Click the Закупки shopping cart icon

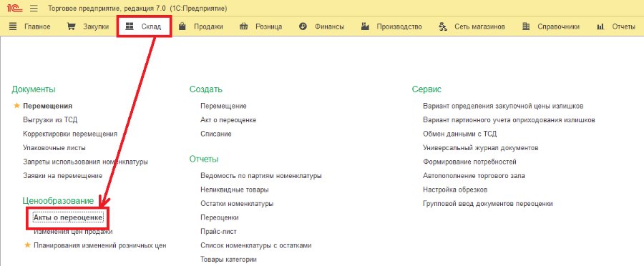pyautogui.click(x=71, y=26)
